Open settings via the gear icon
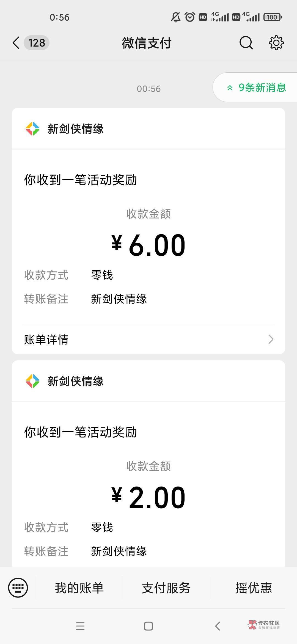This screenshot has width=297, height=644. coord(276,43)
